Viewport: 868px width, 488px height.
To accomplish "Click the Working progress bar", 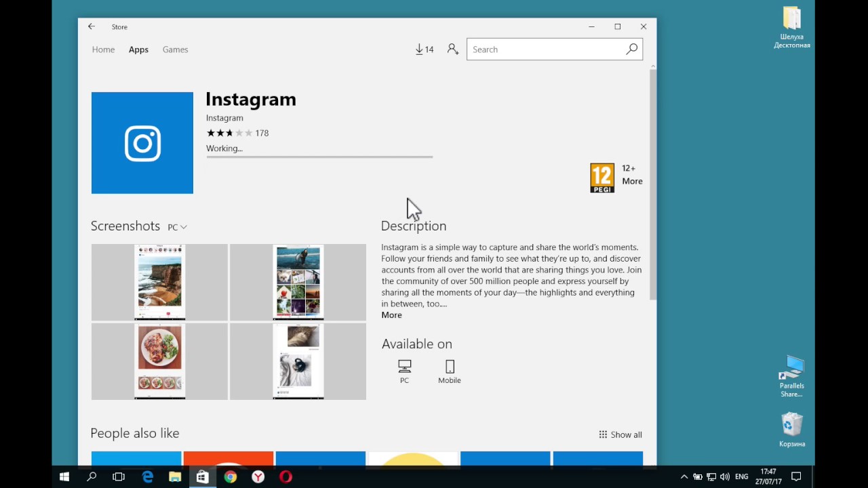I will pyautogui.click(x=319, y=157).
